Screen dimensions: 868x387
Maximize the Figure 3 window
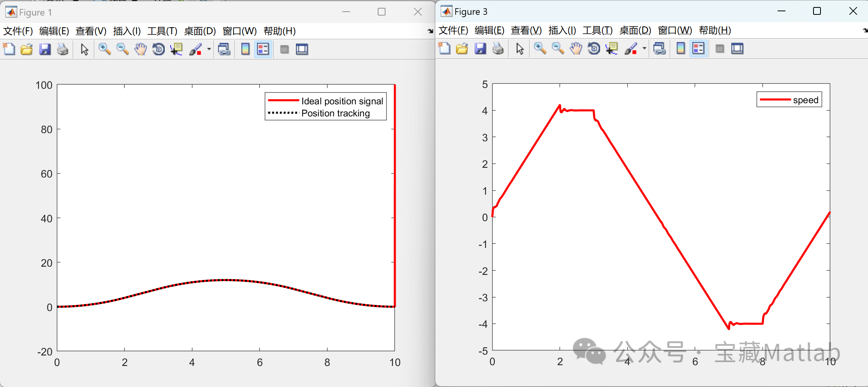coord(817,11)
